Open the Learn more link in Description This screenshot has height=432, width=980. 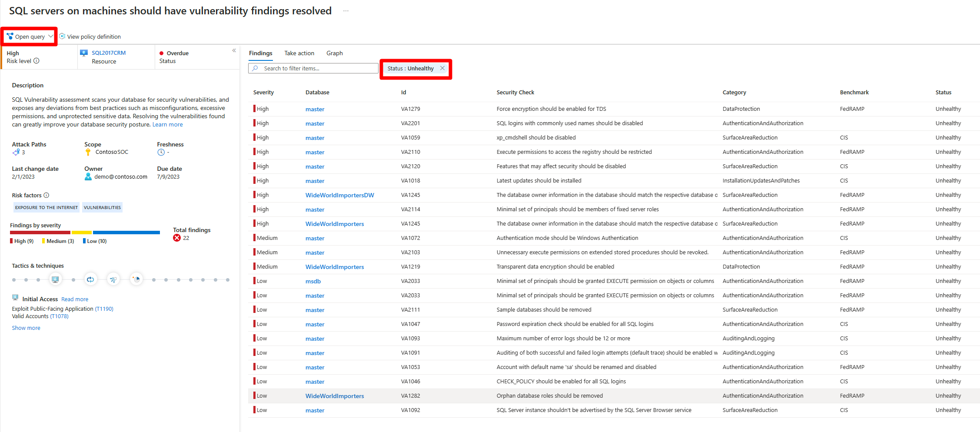[x=168, y=125]
